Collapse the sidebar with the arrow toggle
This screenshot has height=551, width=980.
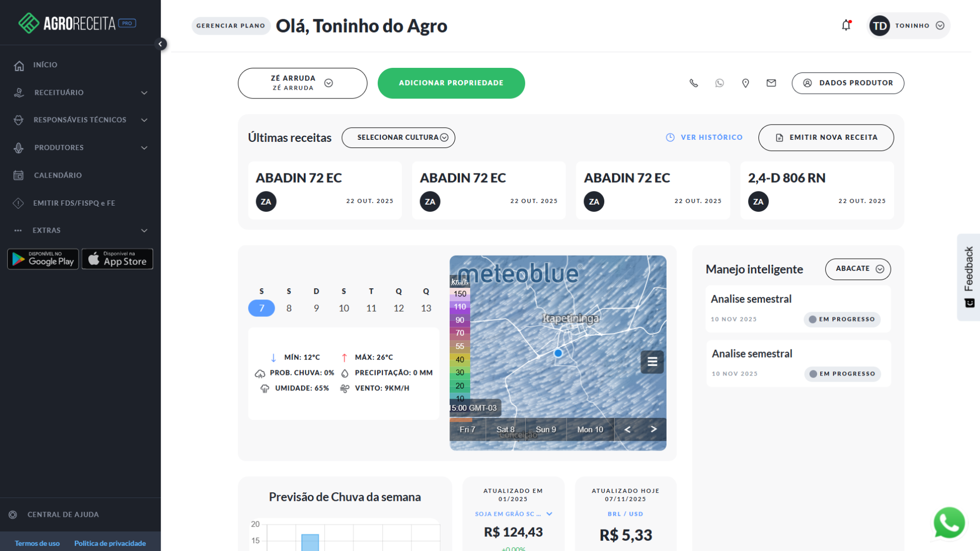[161, 44]
